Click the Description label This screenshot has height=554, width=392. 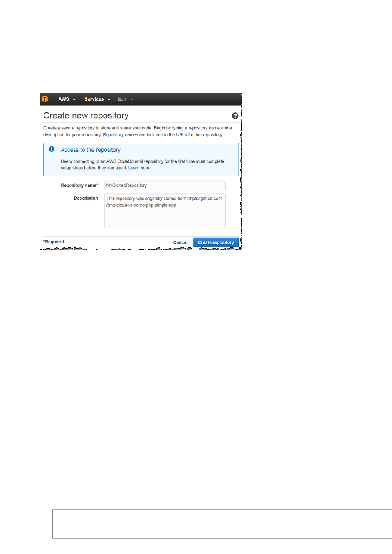86,198
